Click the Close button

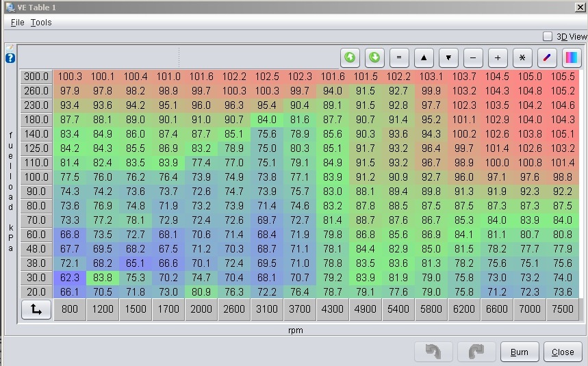pyautogui.click(x=563, y=352)
